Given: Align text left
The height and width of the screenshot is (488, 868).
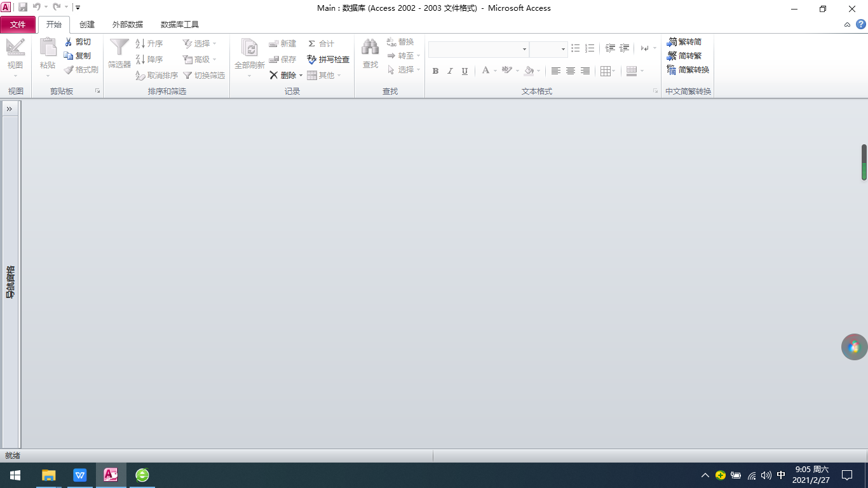Looking at the screenshot, I should pos(556,71).
